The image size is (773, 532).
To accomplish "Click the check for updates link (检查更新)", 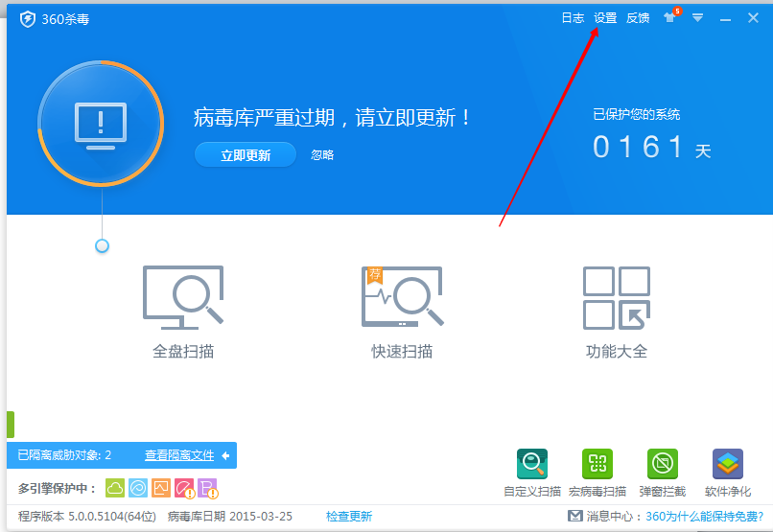I will (349, 517).
